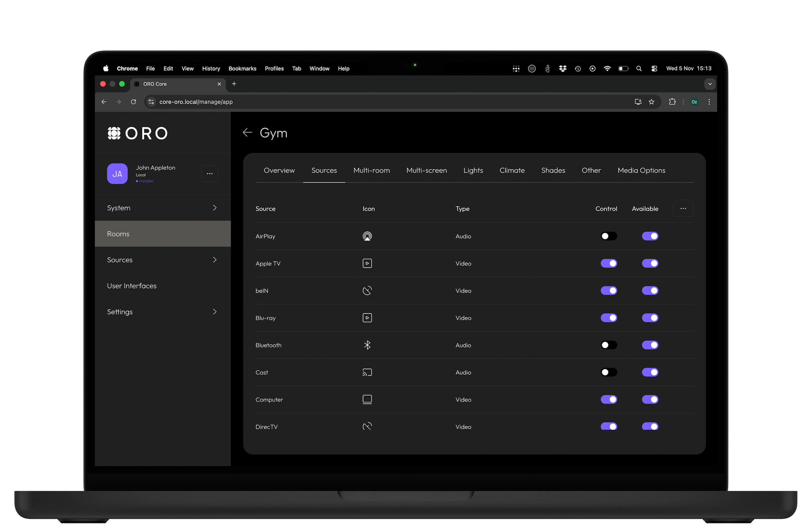Click the beIN satellite dish icon
Image resolution: width=812 pixels, height=528 pixels.
pos(367,290)
